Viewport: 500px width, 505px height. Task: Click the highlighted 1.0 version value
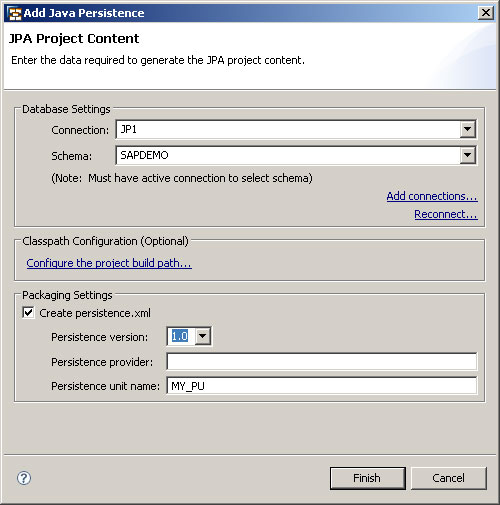tap(180, 336)
